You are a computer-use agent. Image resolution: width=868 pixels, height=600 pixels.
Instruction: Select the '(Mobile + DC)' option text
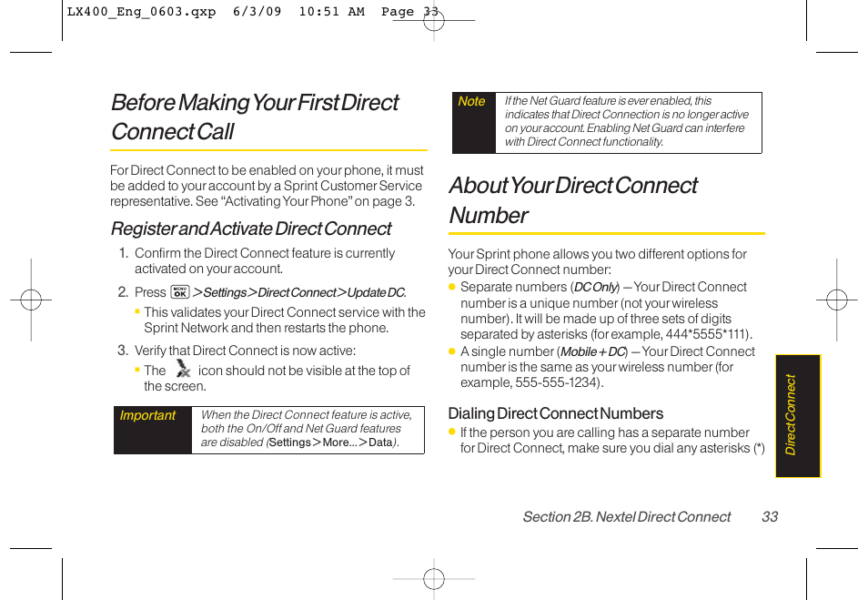pyautogui.click(x=592, y=351)
